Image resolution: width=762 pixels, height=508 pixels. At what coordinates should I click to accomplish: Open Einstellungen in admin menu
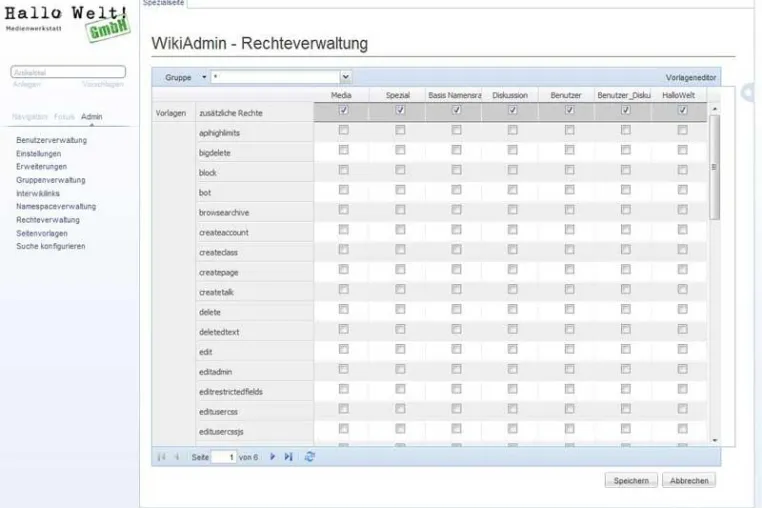point(38,154)
